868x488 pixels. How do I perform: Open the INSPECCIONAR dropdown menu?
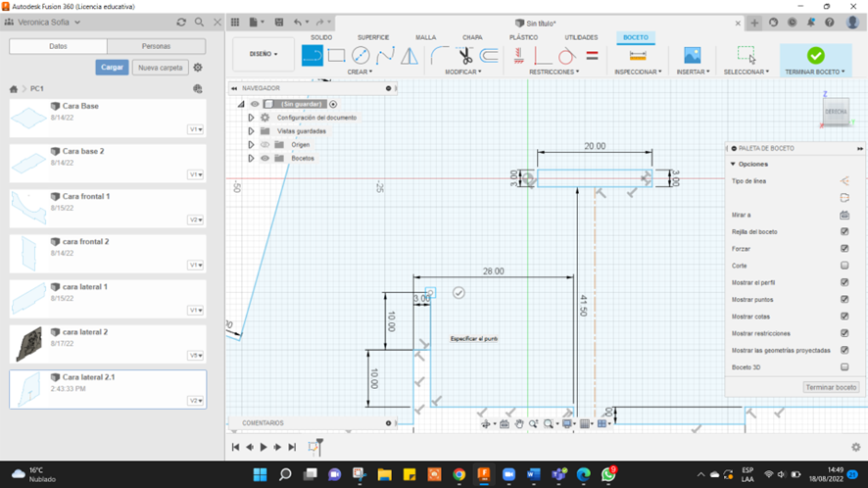tap(638, 72)
